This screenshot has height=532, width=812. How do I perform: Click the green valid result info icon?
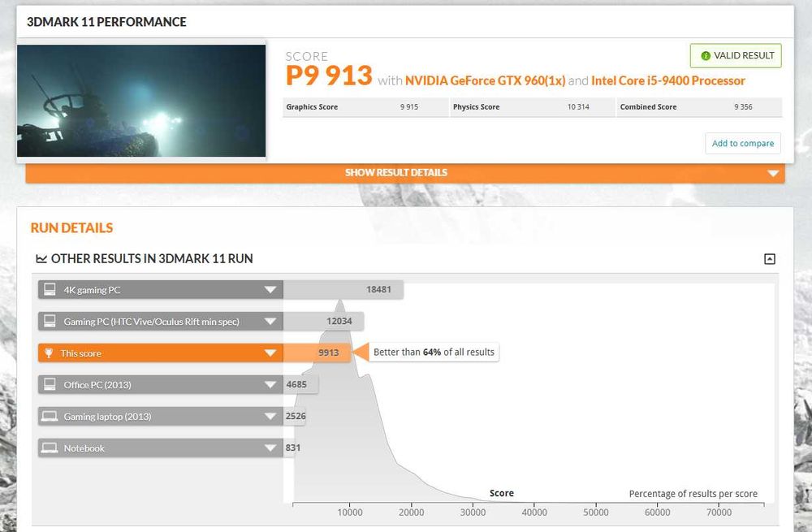[x=706, y=56]
